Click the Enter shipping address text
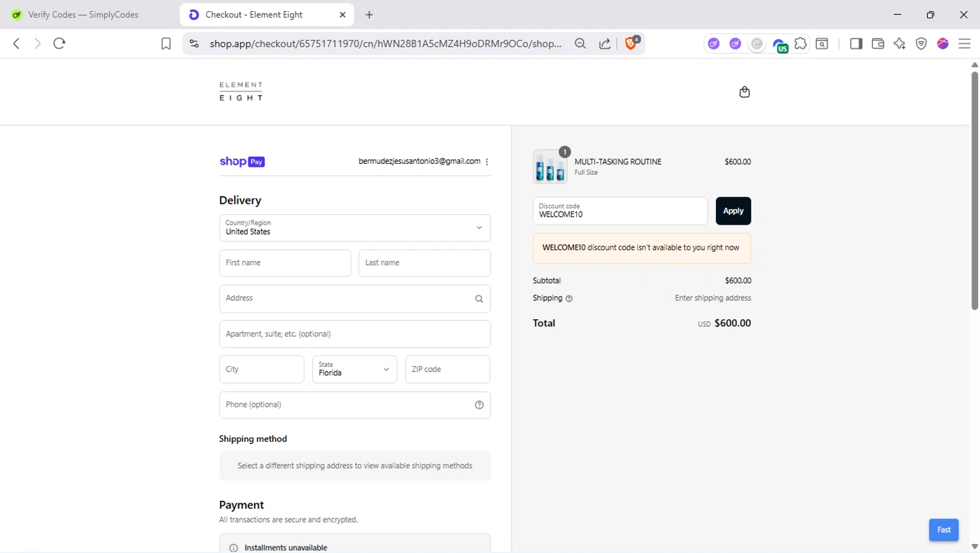The image size is (980, 553). (x=713, y=298)
